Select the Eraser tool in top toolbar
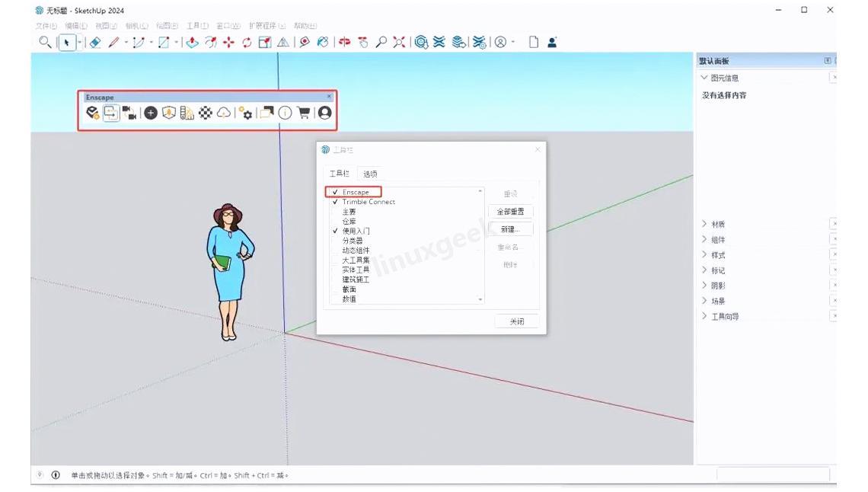The width and height of the screenshot is (868, 492). coord(94,43)
